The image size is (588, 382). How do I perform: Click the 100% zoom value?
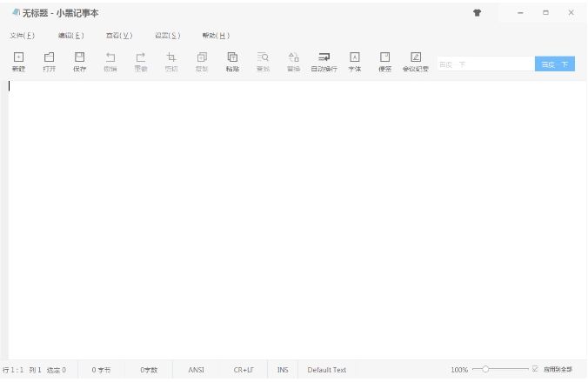tap(459, 370)
